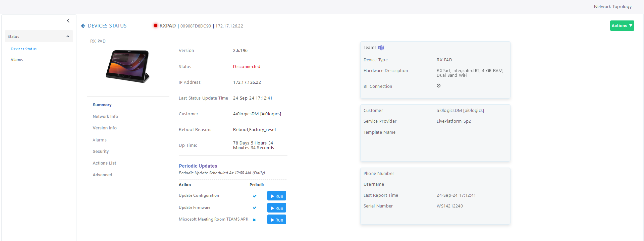Open Alarms in the left sidebar
Image resolution: width=644 pixels, height=241 pixels.
(x=17, y=60)
